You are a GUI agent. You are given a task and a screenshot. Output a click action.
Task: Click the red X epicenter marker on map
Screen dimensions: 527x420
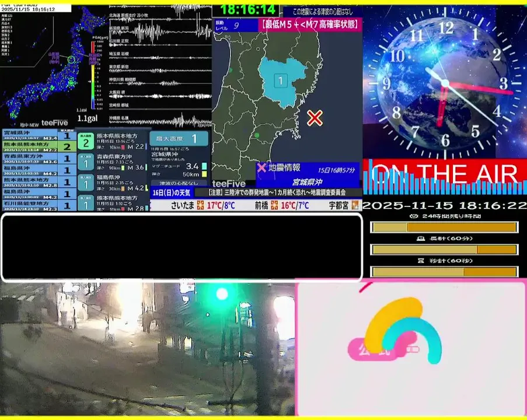tap(315, 118)
